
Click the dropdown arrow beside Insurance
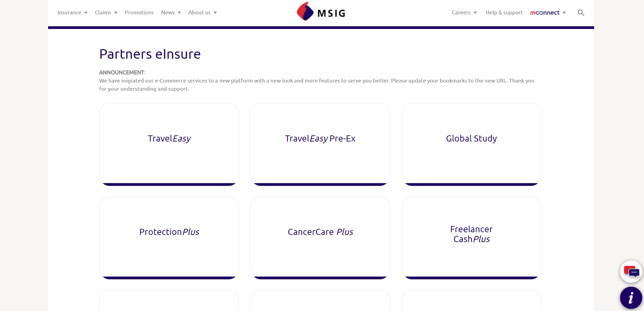pos(86,13)
